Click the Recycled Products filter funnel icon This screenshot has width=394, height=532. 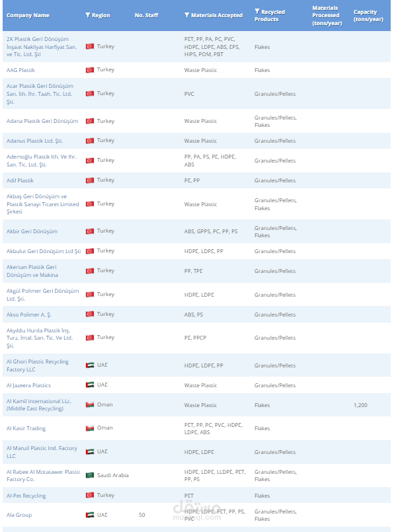tap(257, 11)
